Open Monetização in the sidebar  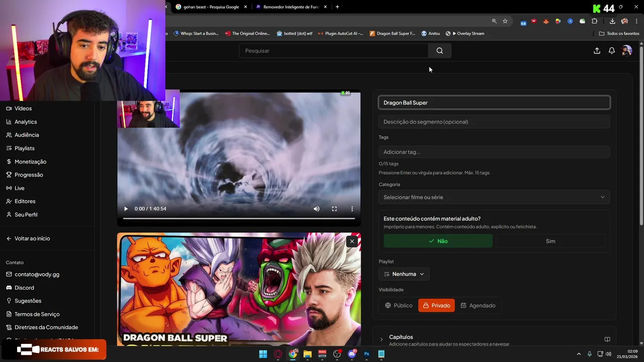[x=26, y=162]
